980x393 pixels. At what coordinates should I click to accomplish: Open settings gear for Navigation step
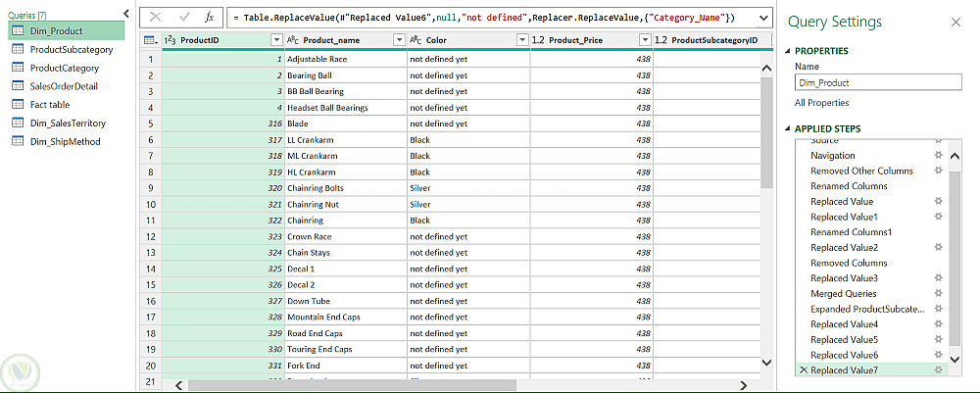point(938,155)
